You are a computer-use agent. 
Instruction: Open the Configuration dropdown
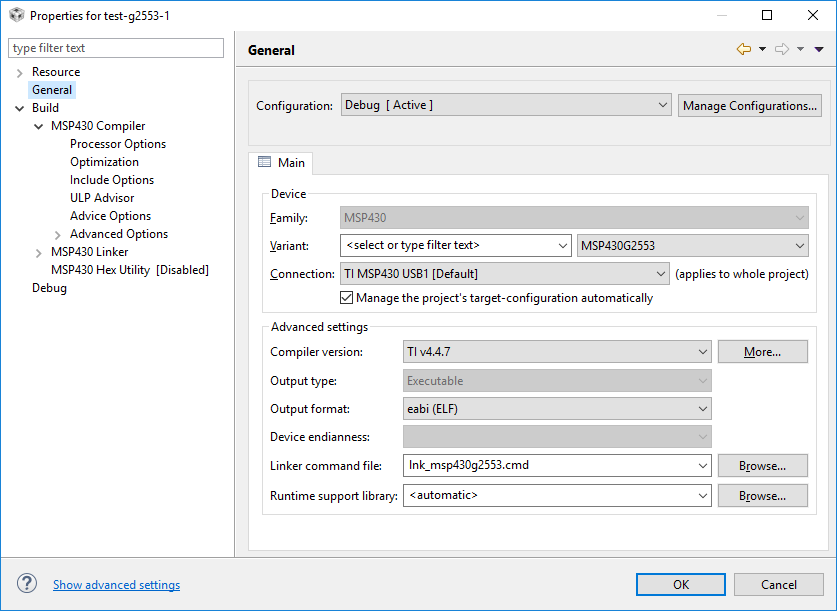click(x=663, y=104)
